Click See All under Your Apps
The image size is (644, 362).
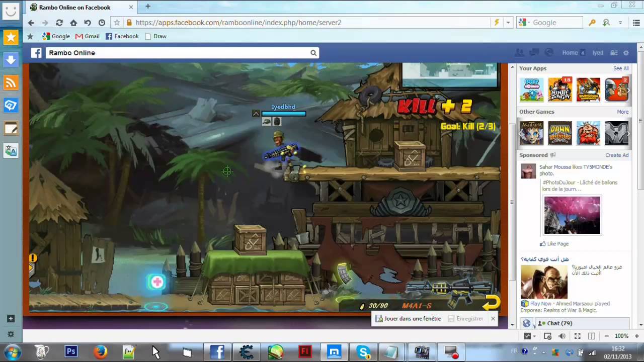621,68
